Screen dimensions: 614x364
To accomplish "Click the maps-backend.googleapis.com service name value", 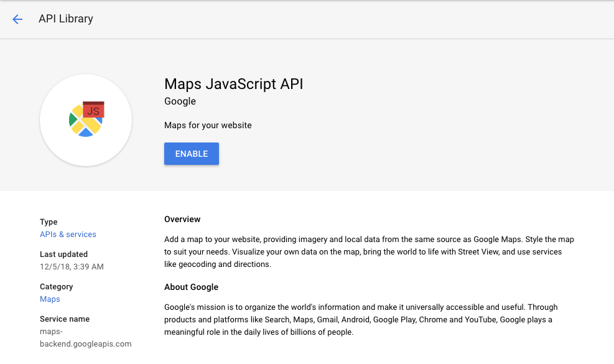I will pyautogui.click(x=85, y=338).
